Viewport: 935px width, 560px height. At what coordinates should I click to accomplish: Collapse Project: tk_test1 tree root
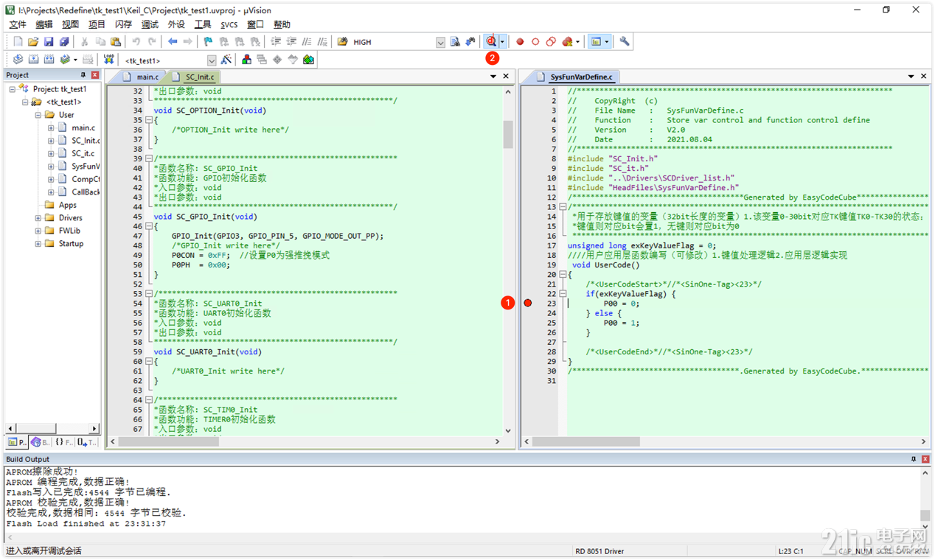coord(13,89)
